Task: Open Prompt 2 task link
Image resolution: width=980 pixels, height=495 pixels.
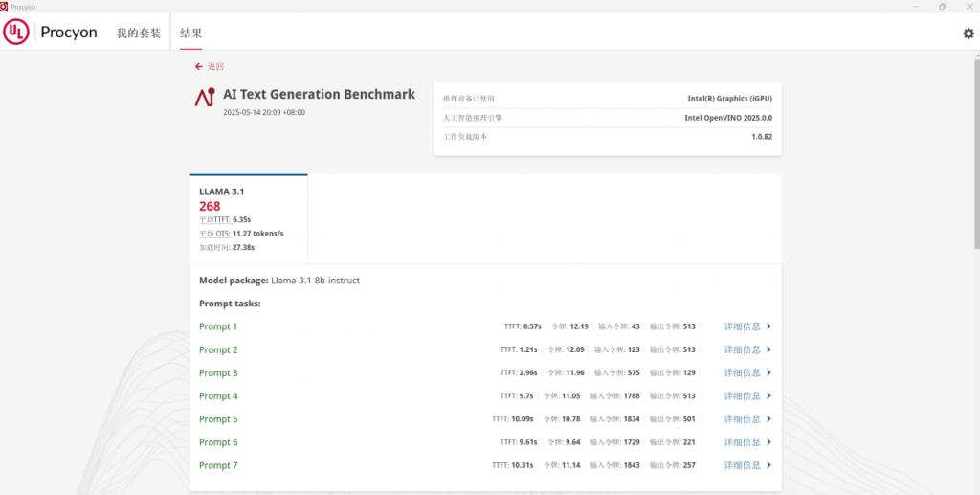Action: click(x=218, y=349)
